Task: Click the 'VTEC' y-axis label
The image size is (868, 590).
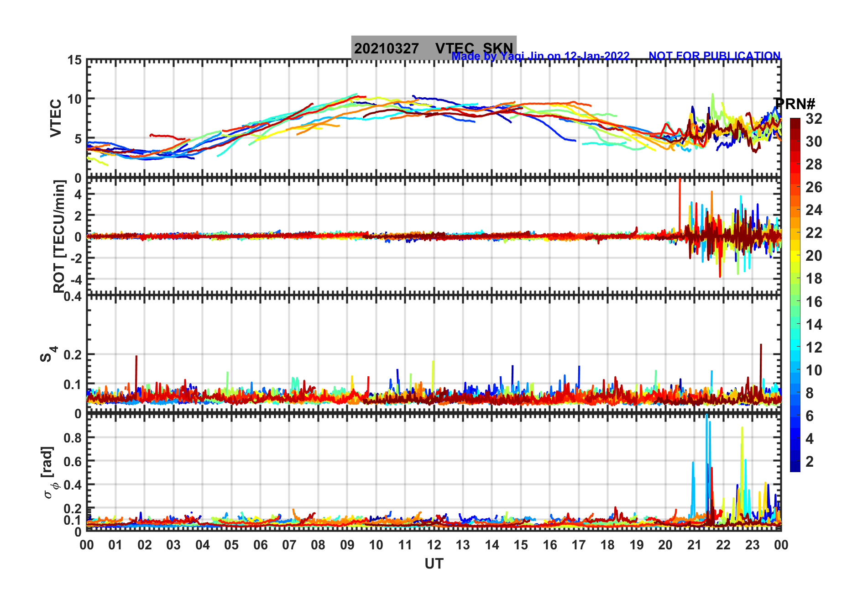Action: click(x=56, y=118)
